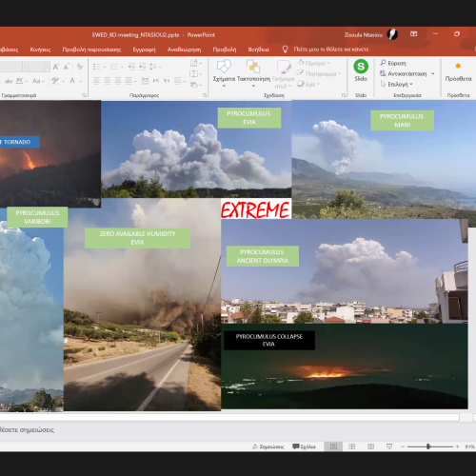This screenshot has height=476, width=476.
Task: Select the PYROCUMULUS COLLAPSE EVIA label
Action: pos(269,340)
